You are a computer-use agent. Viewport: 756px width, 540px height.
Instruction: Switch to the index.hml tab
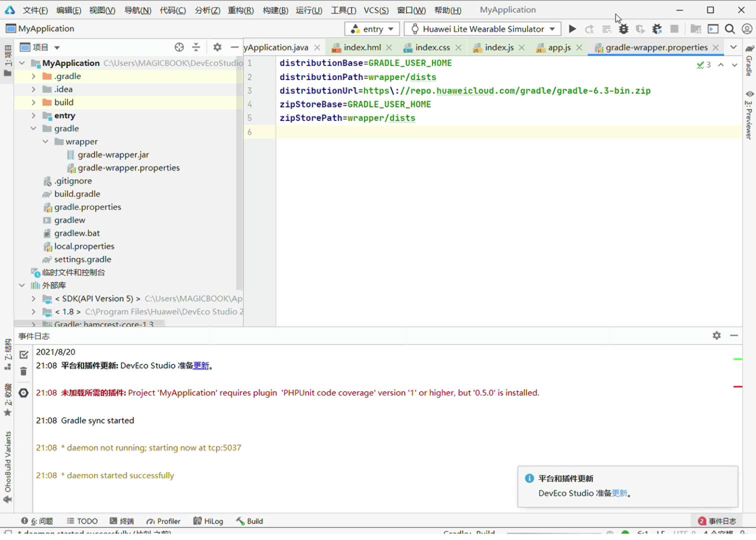tap(362, 47)
